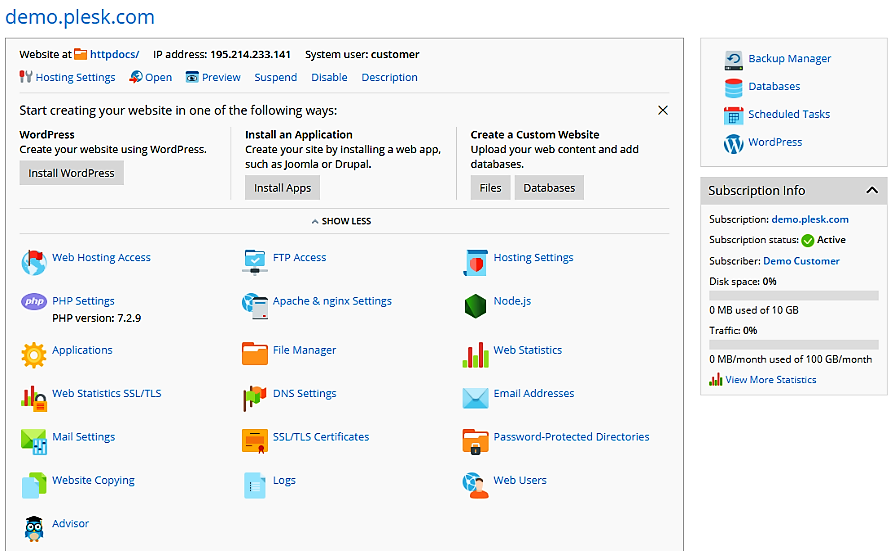Close the website creation suggestions panel
This screenshot has height=551, width=895.
coord(663,110)
